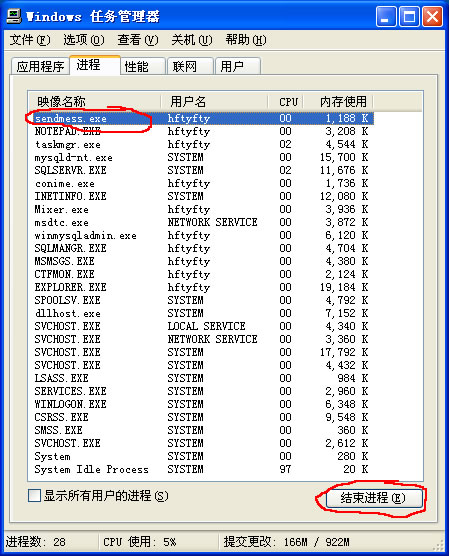The width and height of the screenshot is (449, 556).
Task: Switch to the 用户 tab
Action: [238, 66]
